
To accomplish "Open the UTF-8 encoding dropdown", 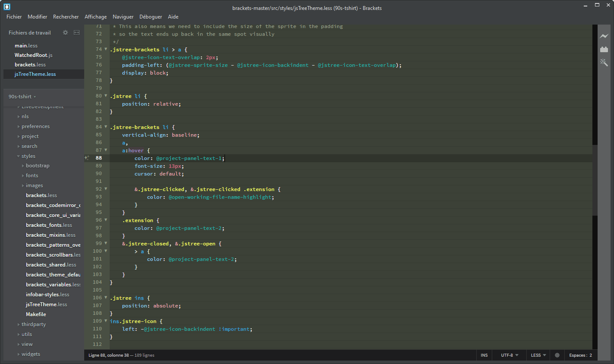I will coord(509,355).
